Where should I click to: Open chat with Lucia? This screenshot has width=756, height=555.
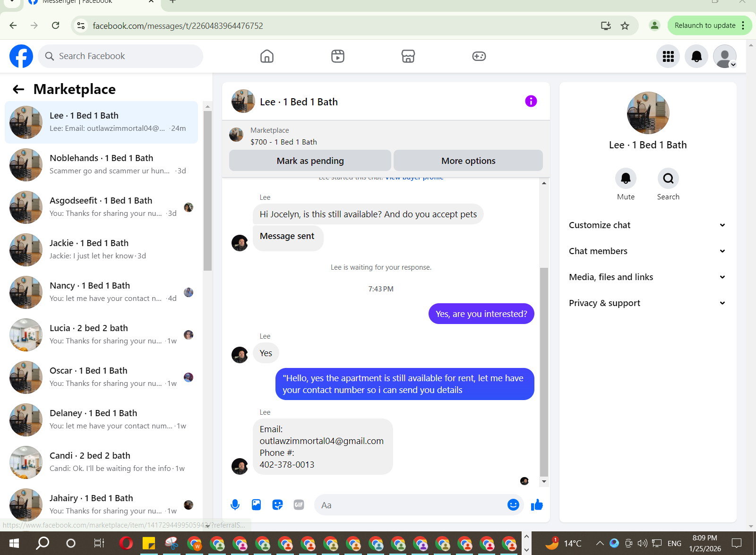click(x=101, y=335)
